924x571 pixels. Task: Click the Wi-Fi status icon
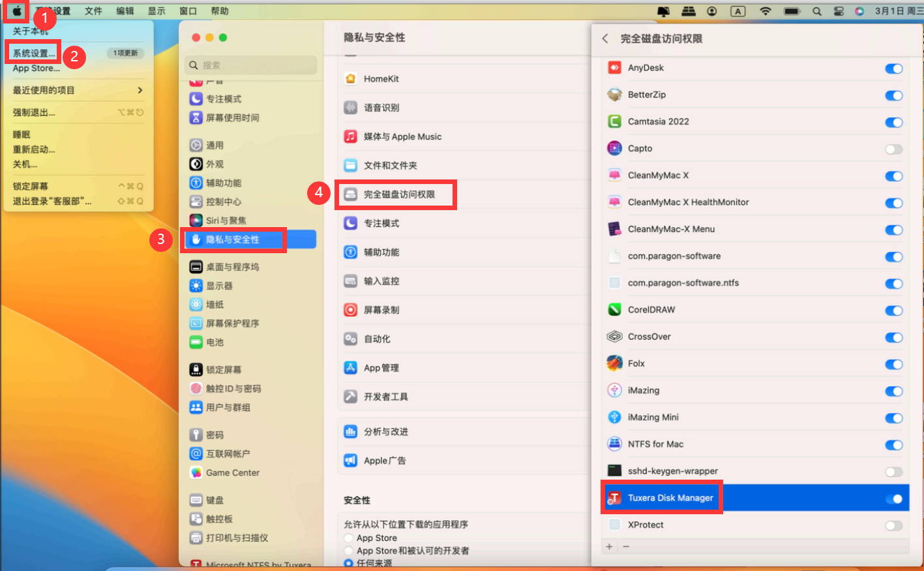[x=766, y=11]
